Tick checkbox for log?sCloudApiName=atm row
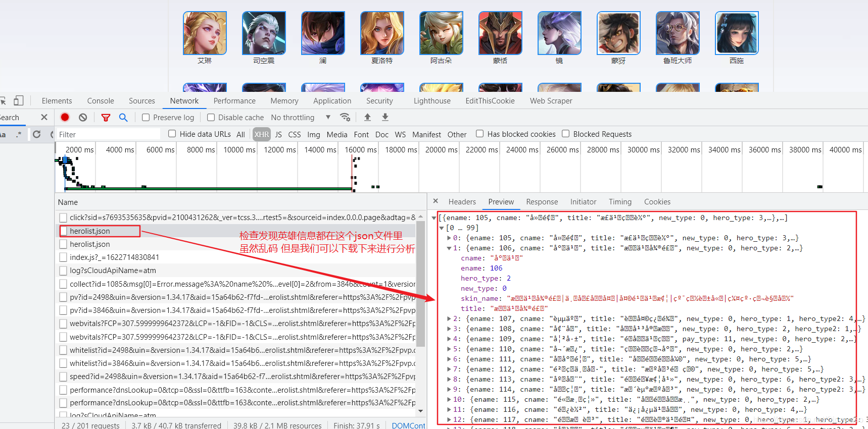 pos(63,271)
